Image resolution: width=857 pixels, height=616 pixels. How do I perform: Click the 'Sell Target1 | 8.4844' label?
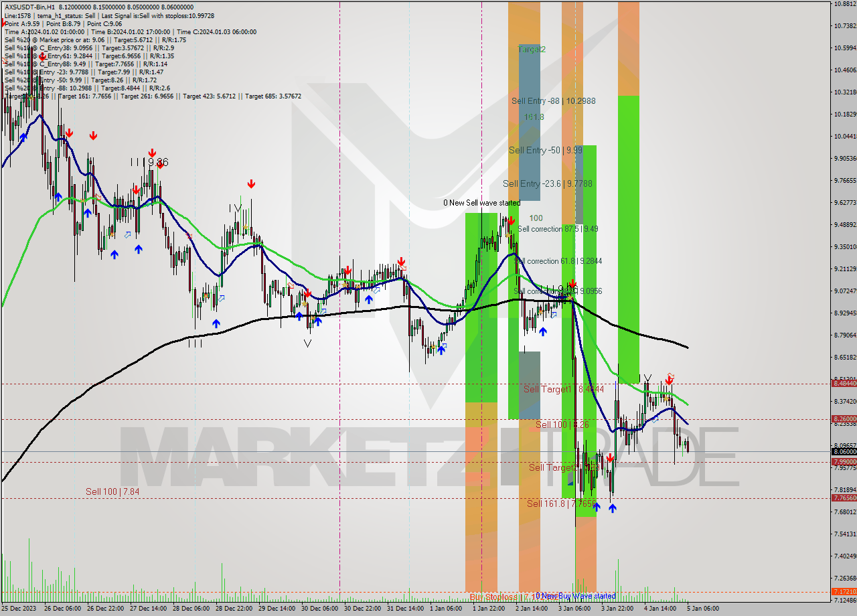pos(563,388)
